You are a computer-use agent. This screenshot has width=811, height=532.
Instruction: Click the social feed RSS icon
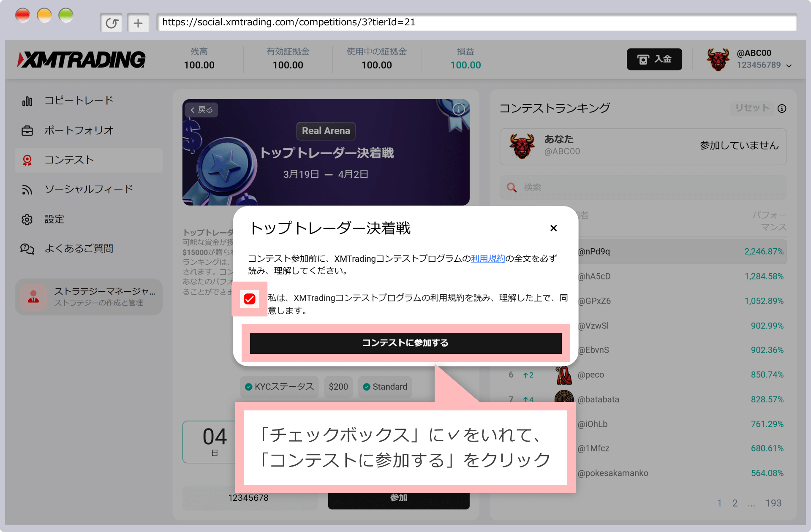[x=27, y=190]
